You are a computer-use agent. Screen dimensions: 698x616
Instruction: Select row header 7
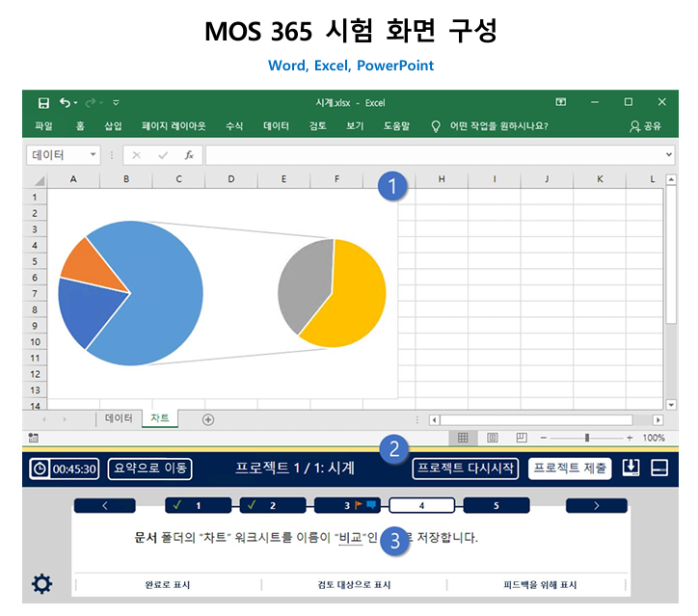pos(35,294)
